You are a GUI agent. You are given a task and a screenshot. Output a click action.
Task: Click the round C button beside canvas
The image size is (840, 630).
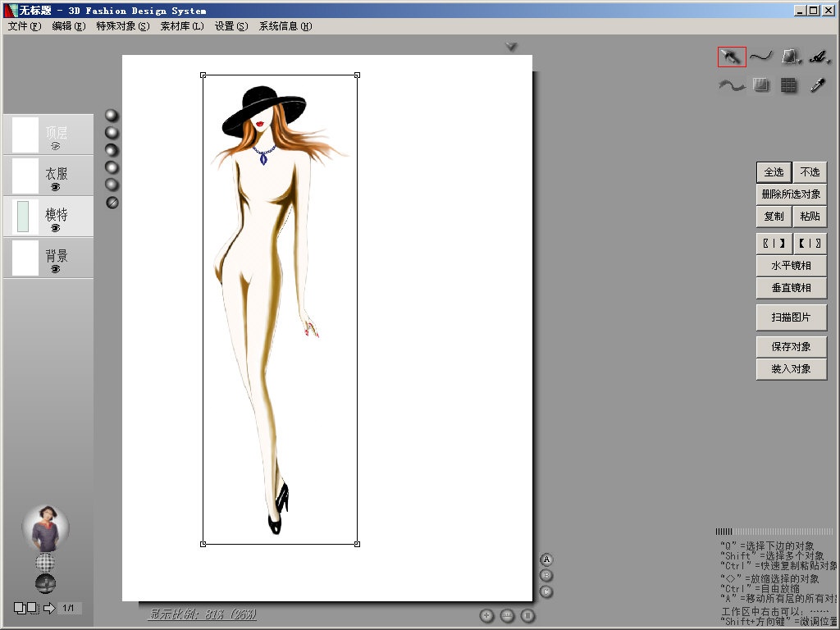coord(546,591)
